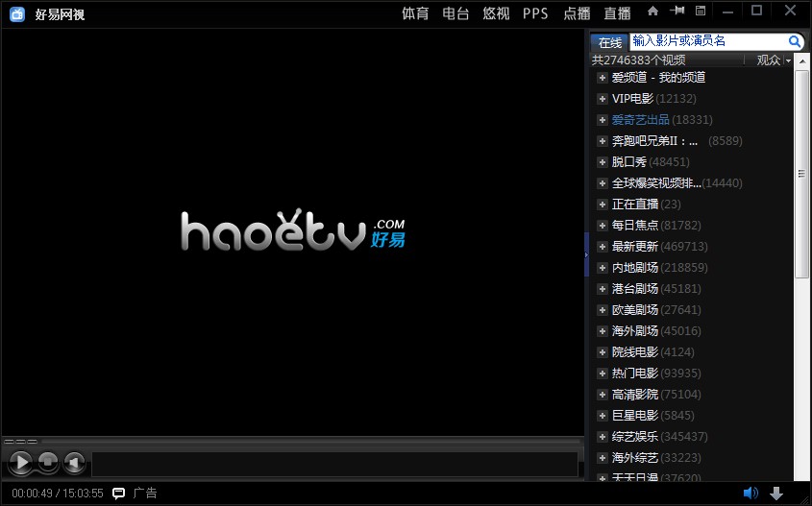The image size is (812, 506).
Task: Expand the 院线电影 category
Action: [602, 352]
